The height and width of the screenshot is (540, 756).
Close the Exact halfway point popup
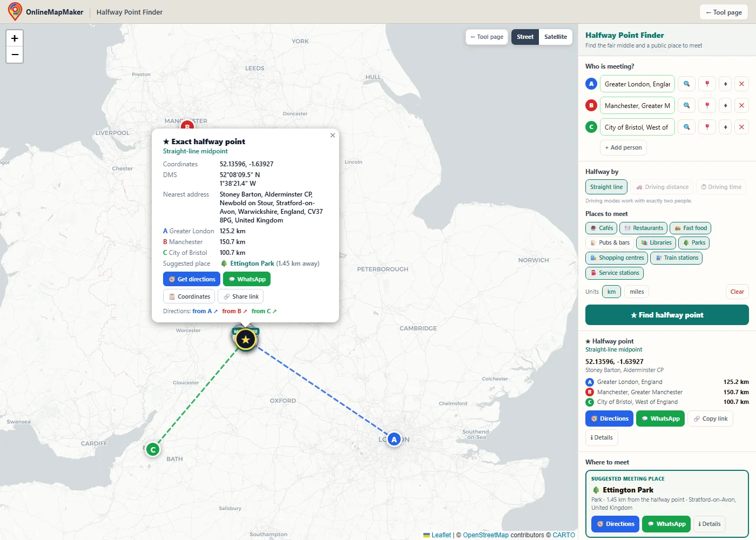333,135
